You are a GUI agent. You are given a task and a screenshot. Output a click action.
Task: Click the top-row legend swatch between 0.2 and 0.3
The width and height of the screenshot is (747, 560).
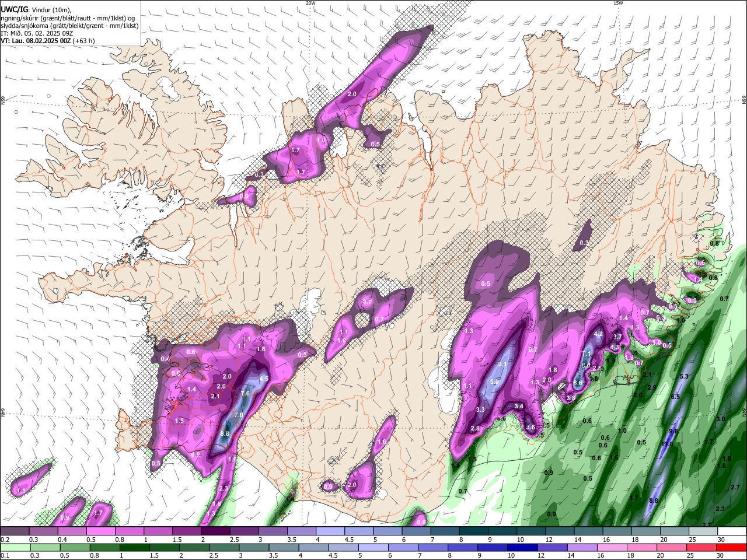click(15, 531)
